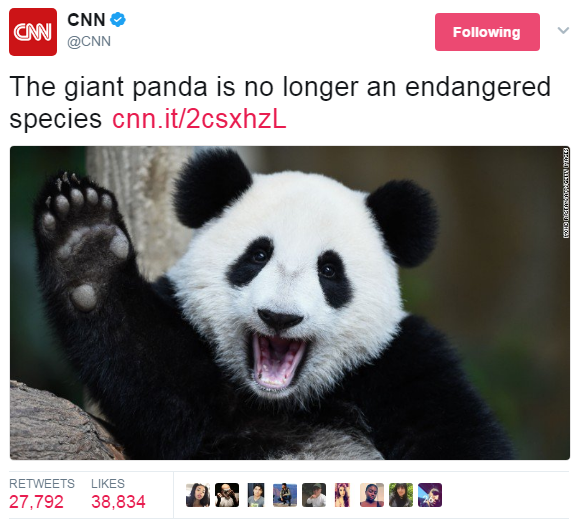Screen dimensions: 580x525
Task: Open the purple avatar showing number 26
Action: pos(430,495)
